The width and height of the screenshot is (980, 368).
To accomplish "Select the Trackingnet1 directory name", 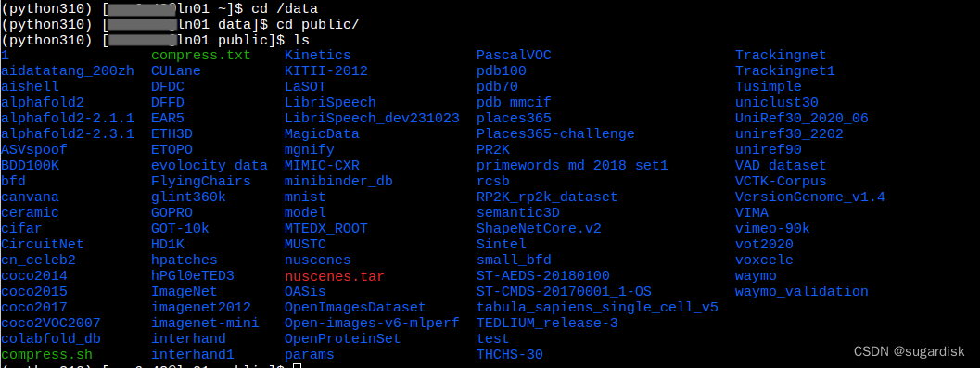I will 785,71.
